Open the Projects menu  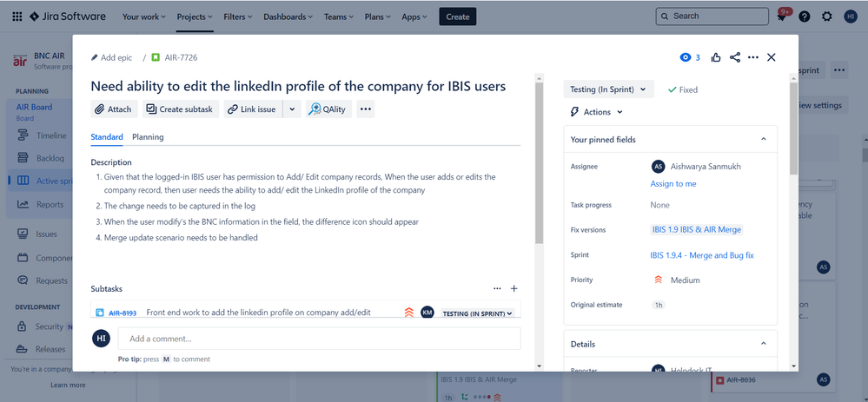(x=195, y=16)
